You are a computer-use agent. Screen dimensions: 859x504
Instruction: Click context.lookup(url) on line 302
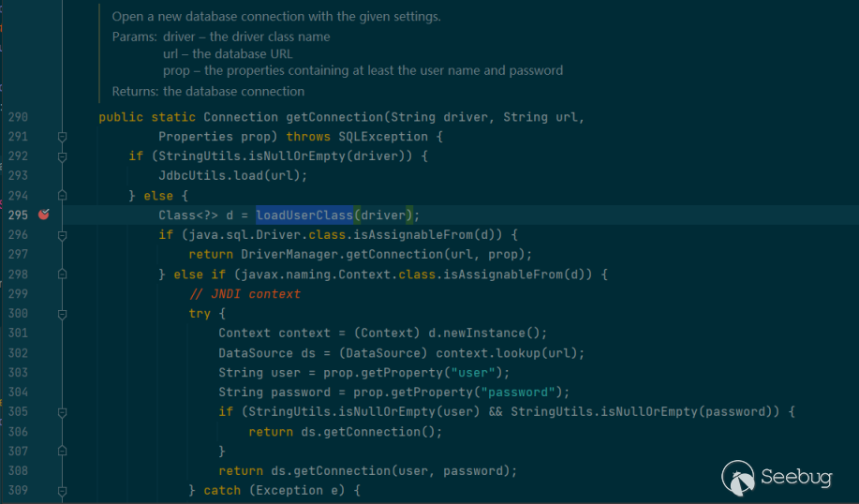(506, 353)
